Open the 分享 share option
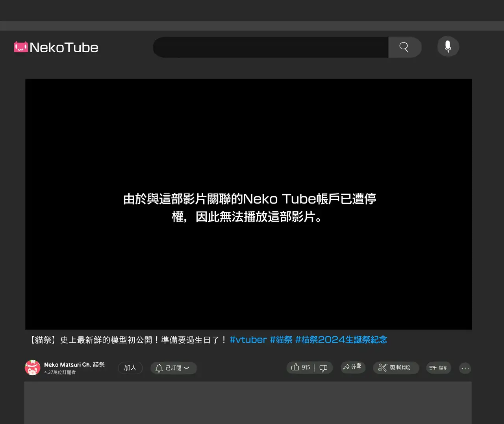Image resolution: width=504 pixels, height=424 pixels. [x=352, y=367]
